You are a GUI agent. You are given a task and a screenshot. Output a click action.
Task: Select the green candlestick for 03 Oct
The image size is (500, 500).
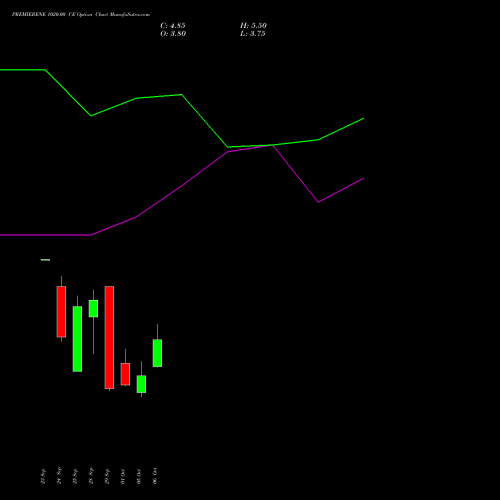[x=141, y=384]
